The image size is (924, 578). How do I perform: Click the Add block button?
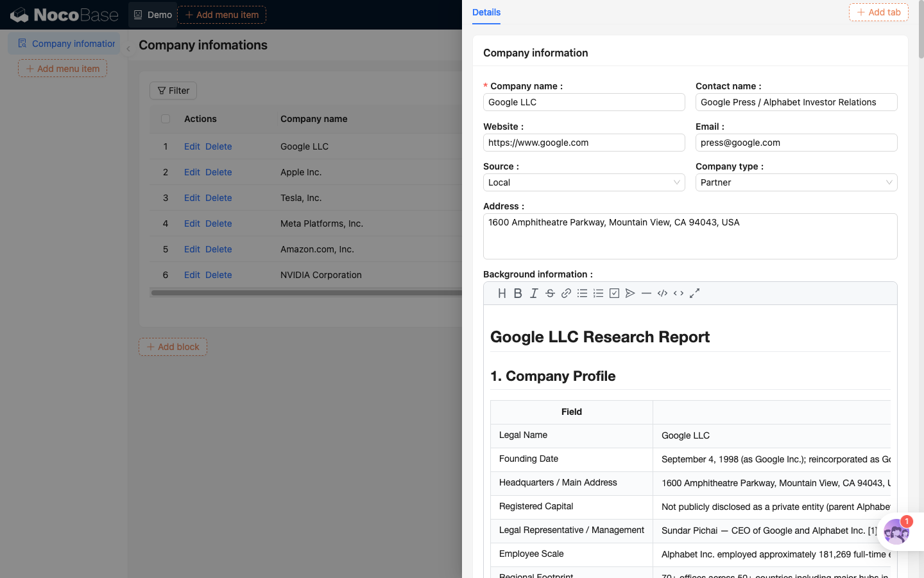[x=173, y=347]
